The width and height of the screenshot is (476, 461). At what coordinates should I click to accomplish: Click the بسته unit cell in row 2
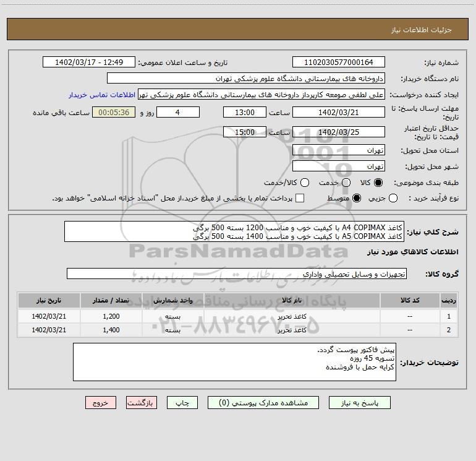pyautogui.click(x=172, y=330)
